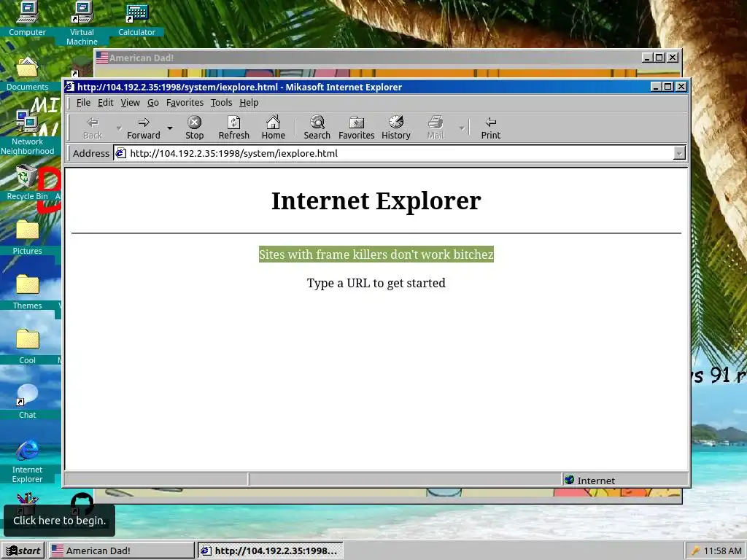Image resolution: width=747 pixels, height=560 pixels.
Task: Click the start button on taskbar
Action: [x=23, y=551]
